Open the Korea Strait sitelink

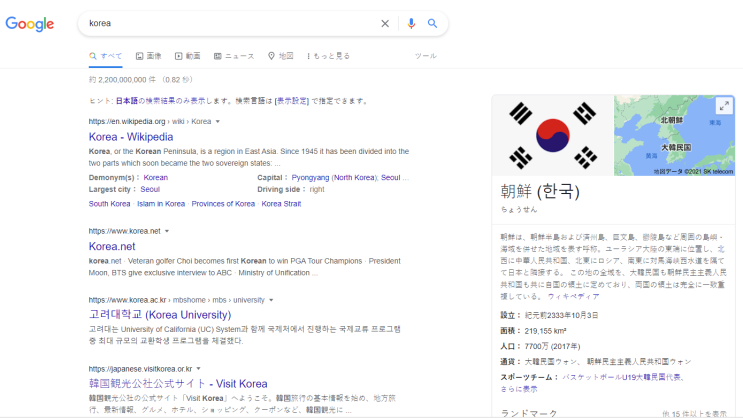point(281,204)
